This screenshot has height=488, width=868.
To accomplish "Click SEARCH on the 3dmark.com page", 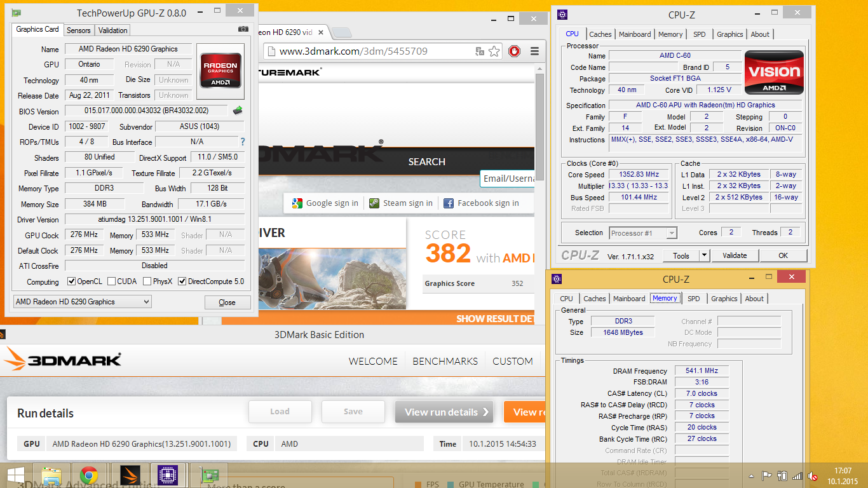I will click(426, 162).
